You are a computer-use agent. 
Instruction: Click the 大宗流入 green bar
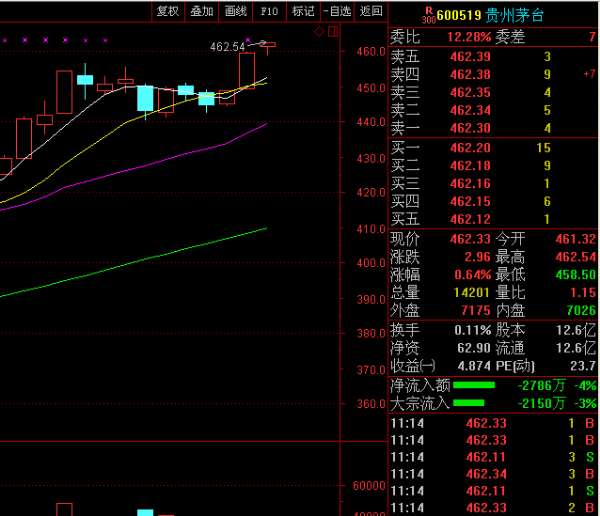point(474,403)
